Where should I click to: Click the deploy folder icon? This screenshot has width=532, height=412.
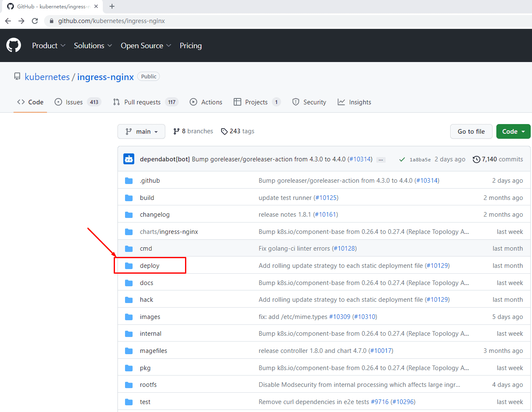129,266
